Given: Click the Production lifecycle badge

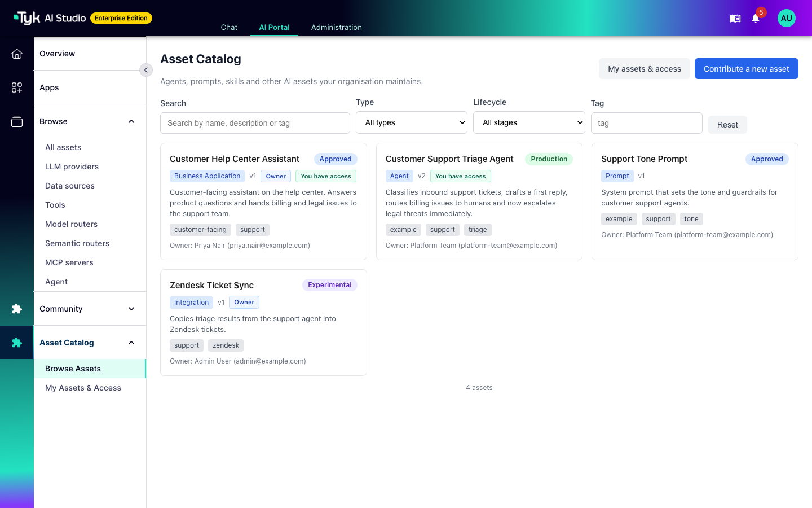Looking at the screenshot, I should click(x=549, y=159).
